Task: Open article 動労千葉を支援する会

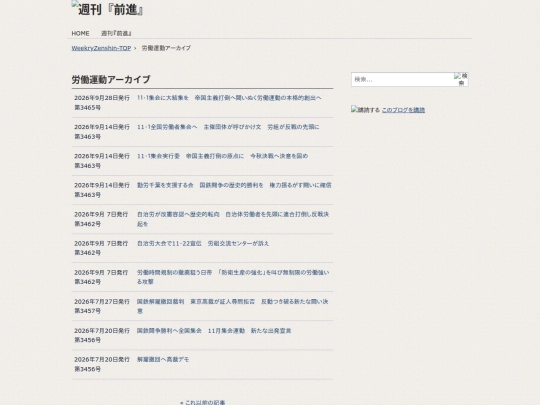Action: 234,185
